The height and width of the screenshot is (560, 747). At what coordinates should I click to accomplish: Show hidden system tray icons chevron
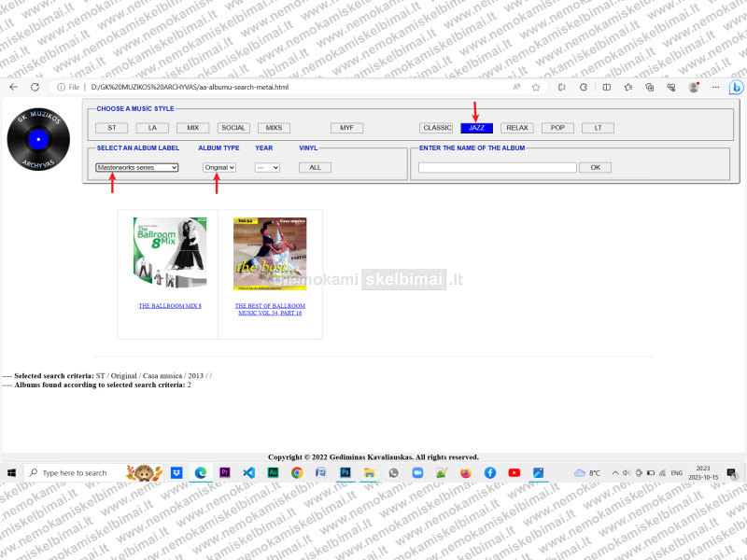615,473
